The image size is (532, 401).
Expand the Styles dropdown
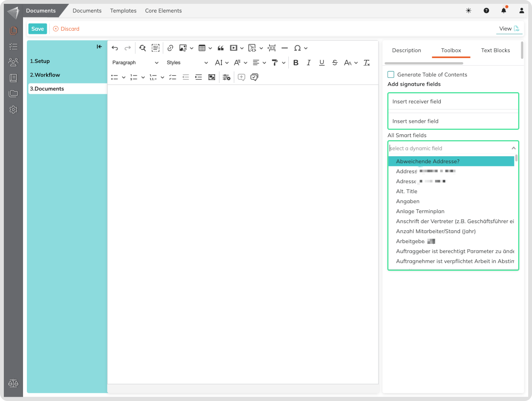click(187, 63)
